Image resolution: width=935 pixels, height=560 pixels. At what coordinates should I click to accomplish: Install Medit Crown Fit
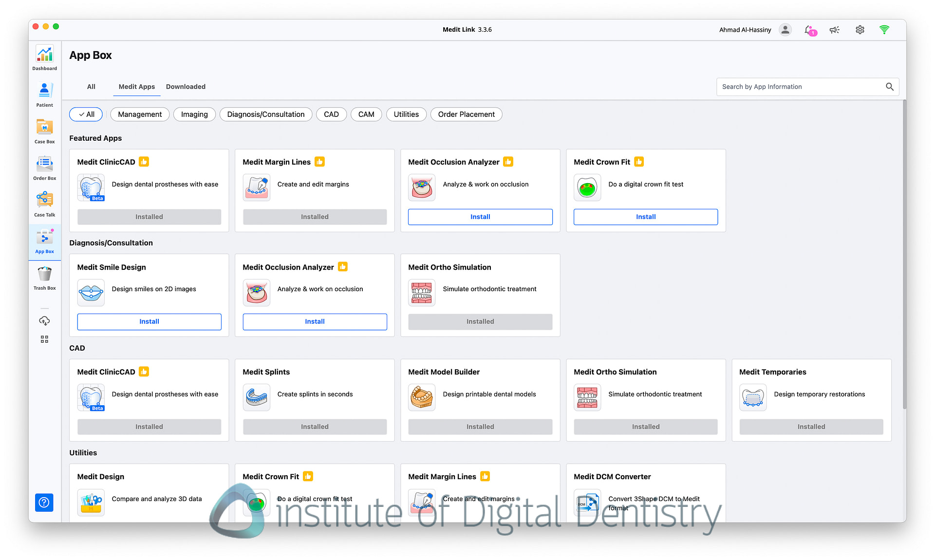[645, 217]
